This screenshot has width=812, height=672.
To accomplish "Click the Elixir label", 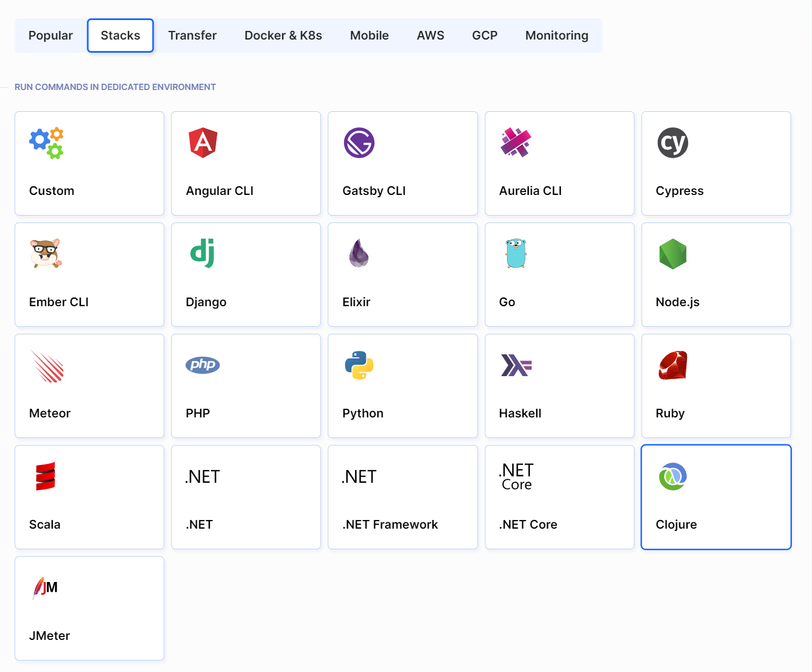I will click(356, 302).
